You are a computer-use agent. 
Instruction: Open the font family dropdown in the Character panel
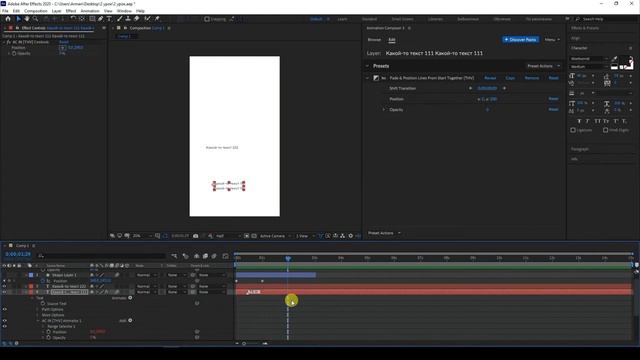tap(589, 59)
